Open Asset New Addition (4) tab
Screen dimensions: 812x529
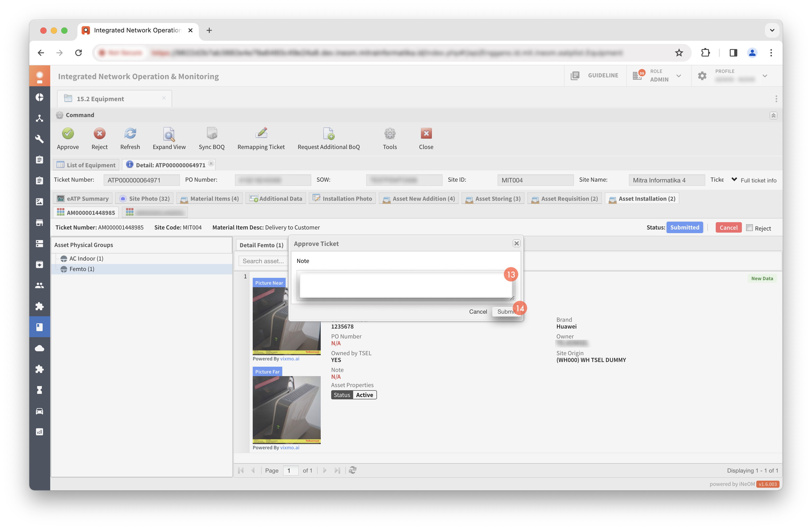pos(419,198)
